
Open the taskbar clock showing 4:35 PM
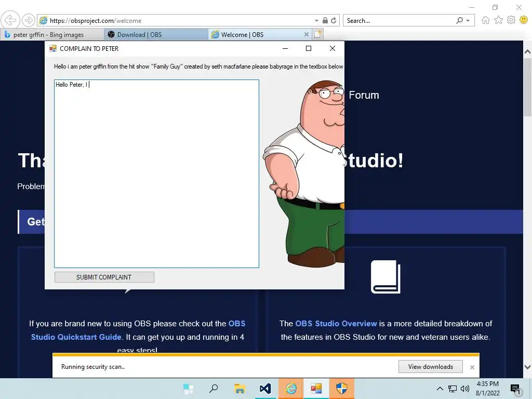(488, 389)
